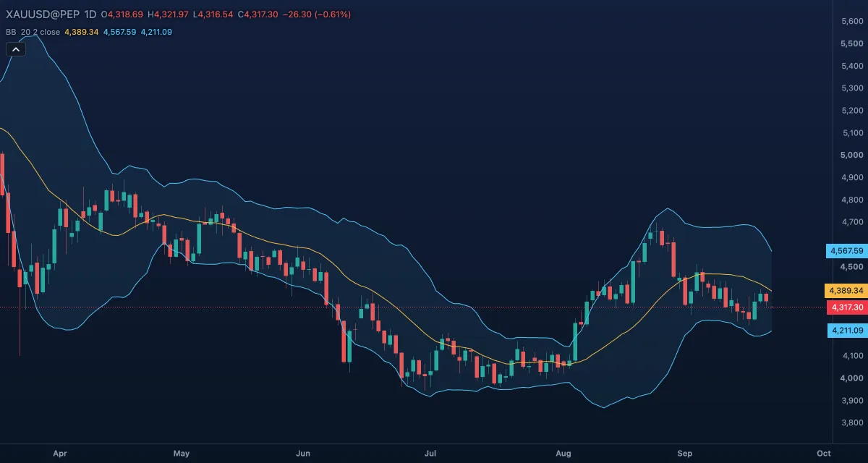This screenshot has width=868, height=463.
Task: Select the 1D interval label in the chart title
Action: [x=90, y=14]
